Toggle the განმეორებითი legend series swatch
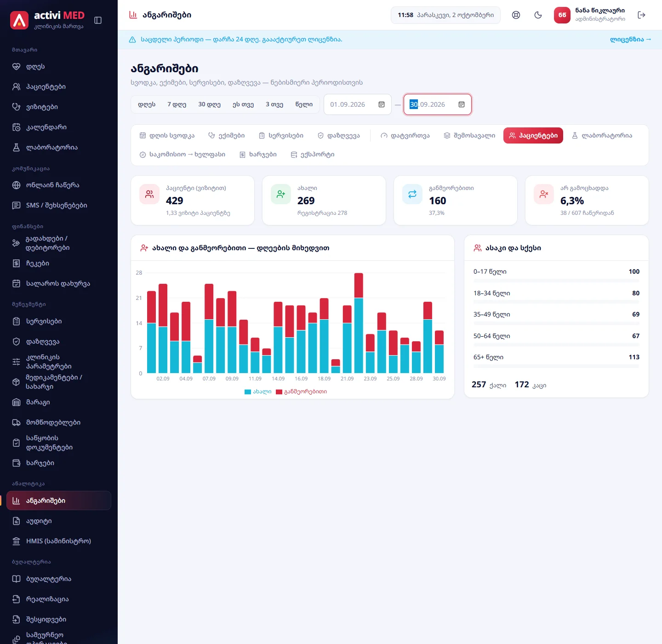This screenshot has width=662, height=644. pos(279,392)
